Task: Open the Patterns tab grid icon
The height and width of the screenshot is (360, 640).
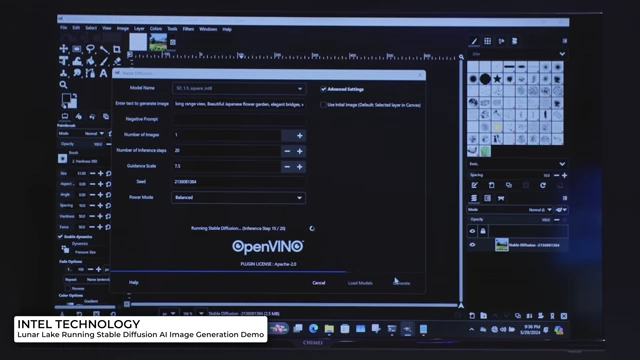Action: click(487, 41)
